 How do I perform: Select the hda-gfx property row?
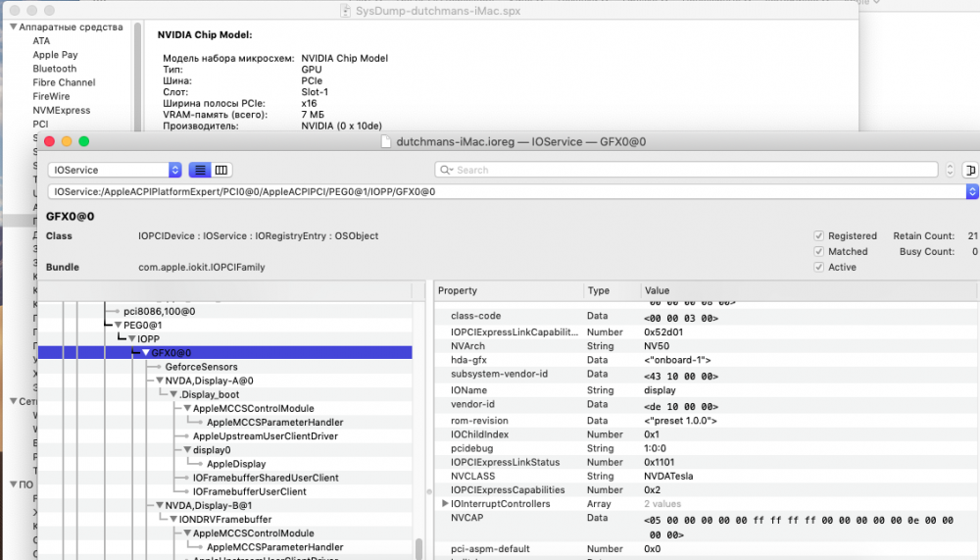(x=707, y=360)
